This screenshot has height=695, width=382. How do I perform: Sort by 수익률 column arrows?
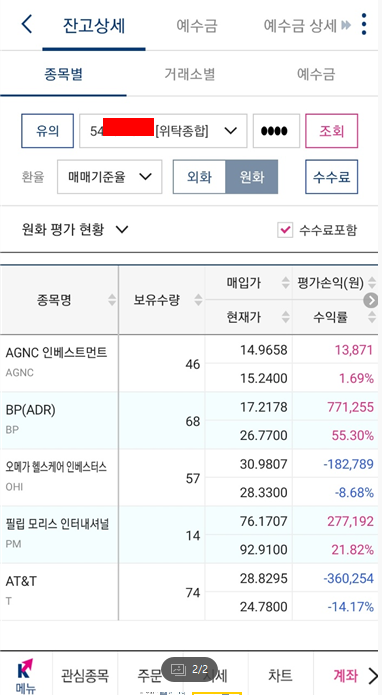coord(372,316)
